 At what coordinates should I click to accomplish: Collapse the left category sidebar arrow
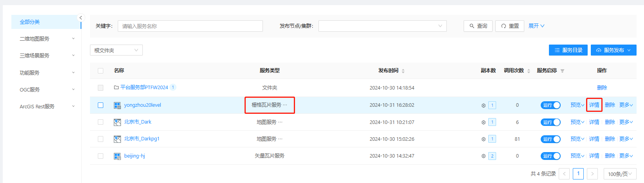81,18
